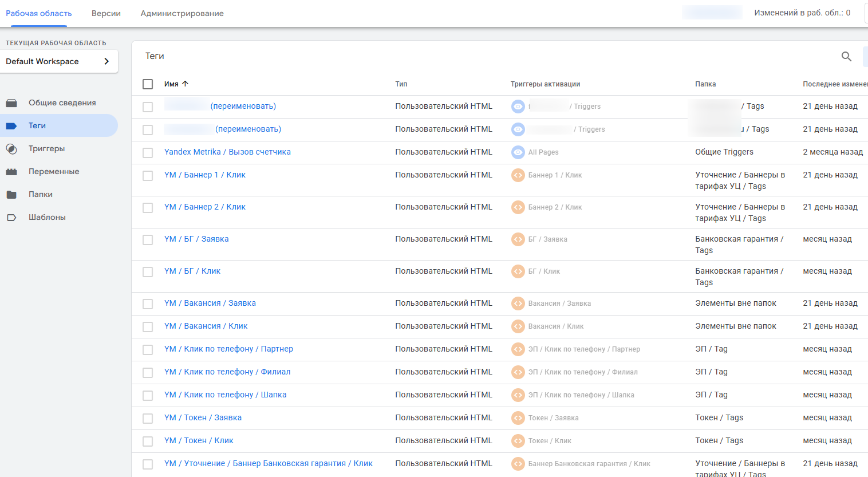868x477 pixels.
Task: Open the Папки folder icon in sidebar
Action: [x=13, y=194]
